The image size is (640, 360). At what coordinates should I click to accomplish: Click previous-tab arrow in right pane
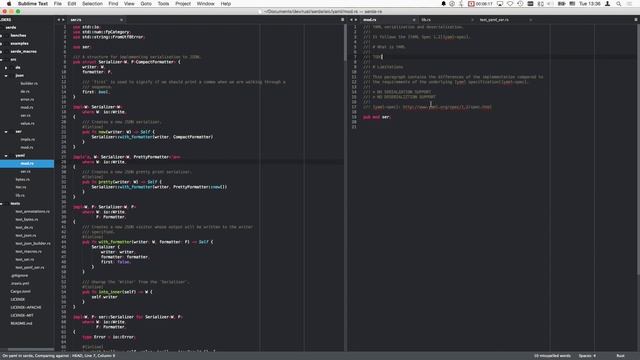351,20
